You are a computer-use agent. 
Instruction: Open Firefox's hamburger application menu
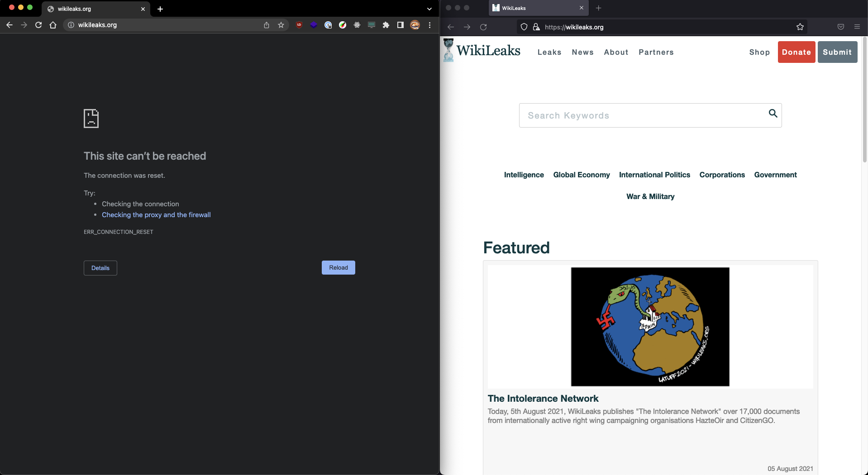pyautogui.click(x=857, y=27)
